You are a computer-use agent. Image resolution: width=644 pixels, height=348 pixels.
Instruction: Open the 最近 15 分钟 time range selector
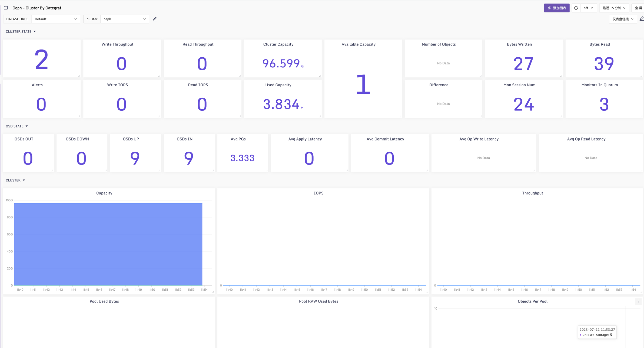(614, 8)
